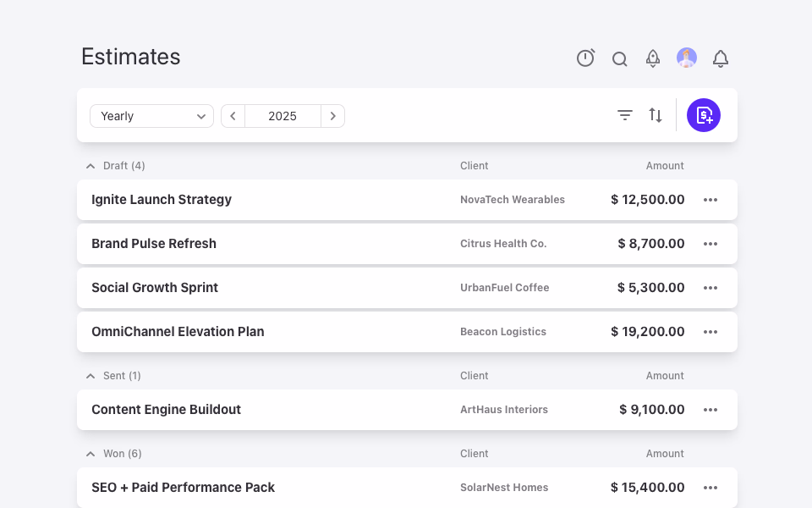Open more options for Social Growth Sprint

click(710, 288)
